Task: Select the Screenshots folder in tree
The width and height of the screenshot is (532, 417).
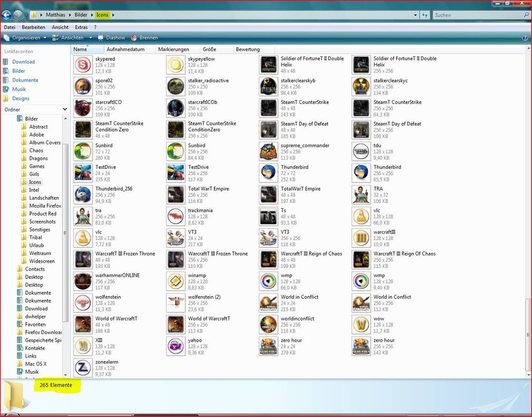Action: click(x=43, y=222)
